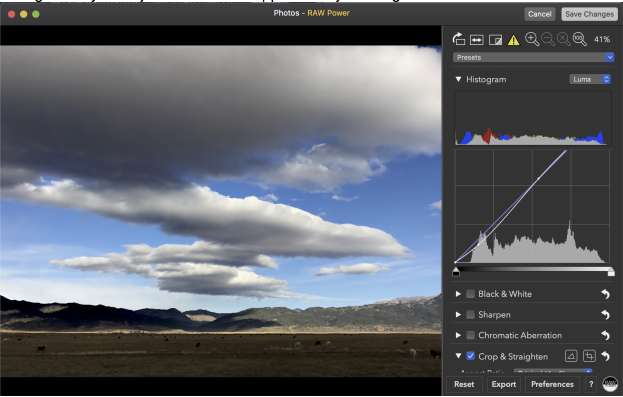Click the flip horizontal icon
Image resolution: width=623 pixels, height=397 pixels.
476,40
